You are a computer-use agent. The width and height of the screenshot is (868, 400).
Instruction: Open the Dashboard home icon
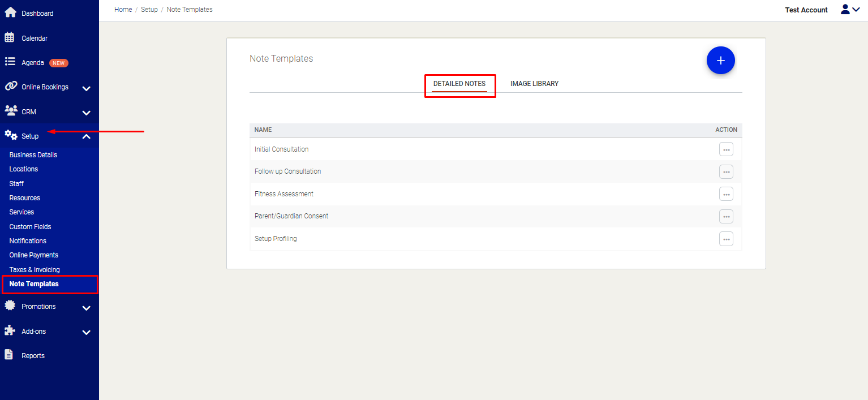(x=10, y=12)
